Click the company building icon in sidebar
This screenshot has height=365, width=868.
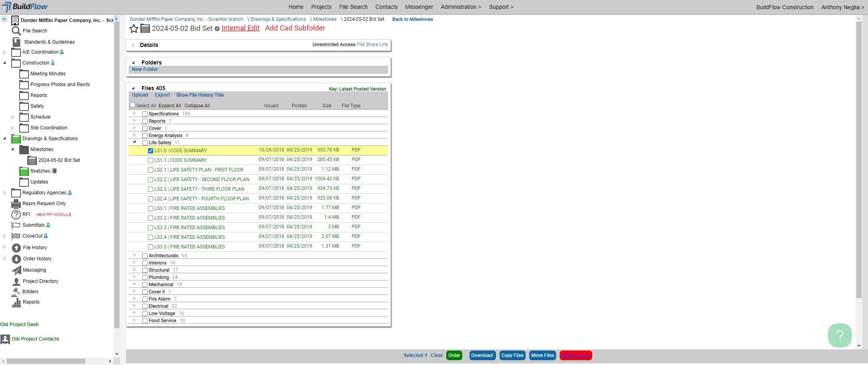(x=15, y=20)
